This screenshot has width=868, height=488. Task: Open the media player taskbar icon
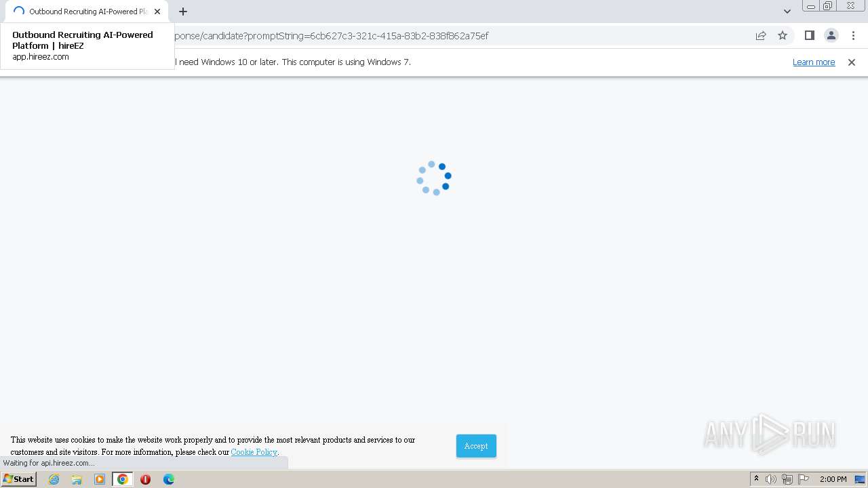(x=100, y=479)
